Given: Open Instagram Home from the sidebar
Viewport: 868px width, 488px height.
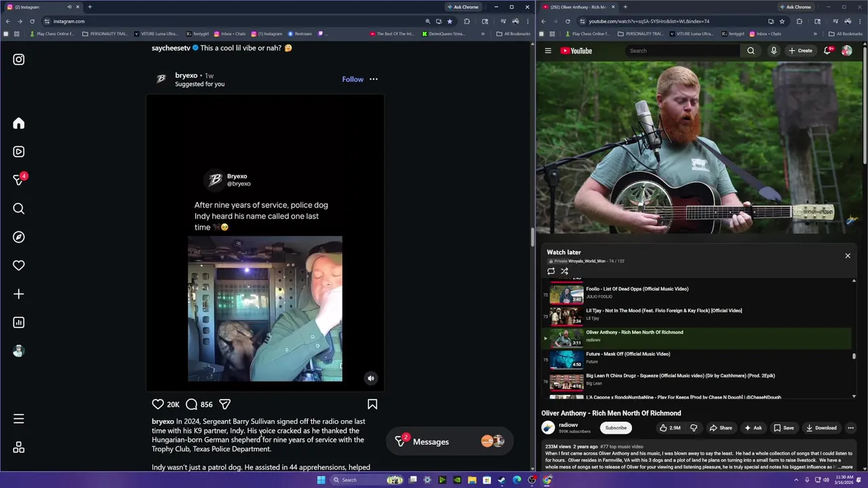Looking at the screenshot, I should pos(18,123).
